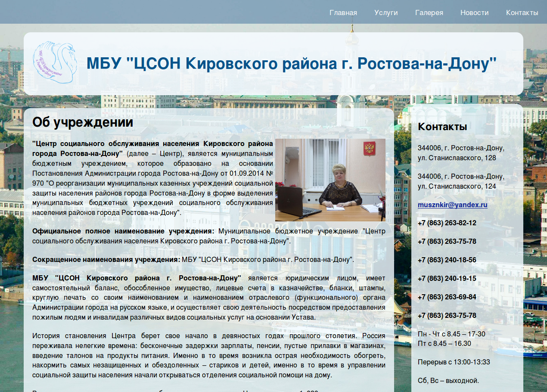Click the director's office photo
547x392 pixels.
pos(330,180)
